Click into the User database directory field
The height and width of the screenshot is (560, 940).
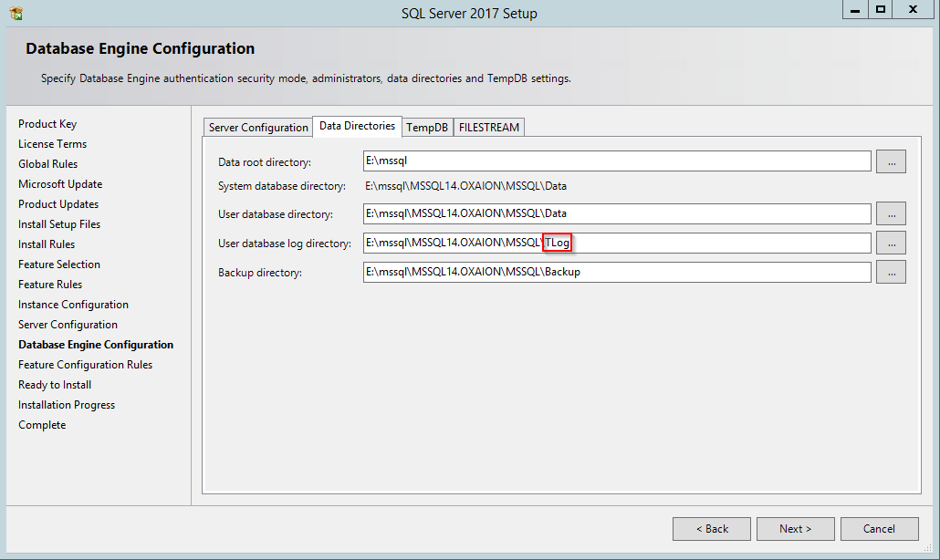click(617, 213)
